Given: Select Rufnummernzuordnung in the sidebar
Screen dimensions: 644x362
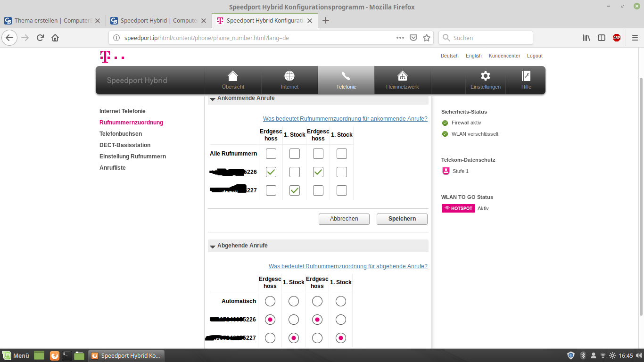Looking at the screenshot, I should point(131,123).
